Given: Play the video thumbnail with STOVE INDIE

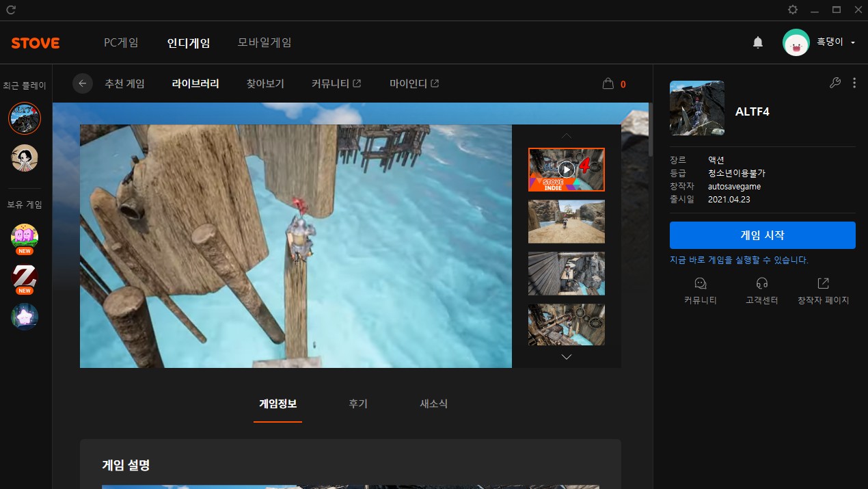Looking at the screenshot, I should coord(566,169).
